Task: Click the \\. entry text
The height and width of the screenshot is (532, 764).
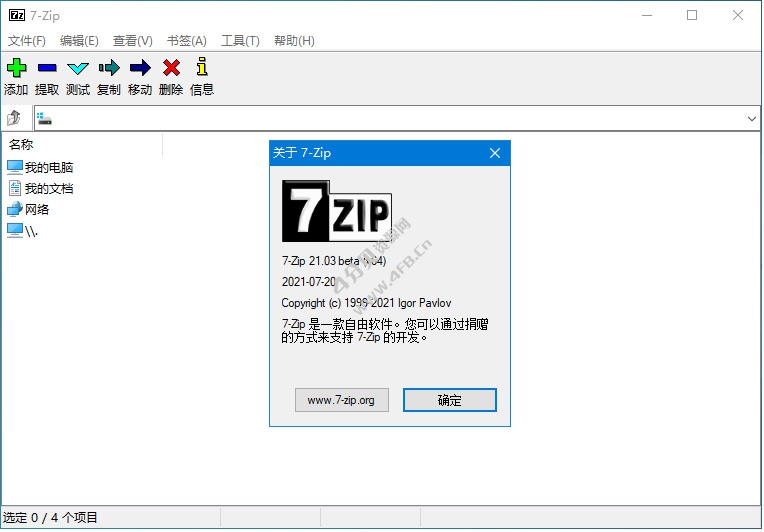Action: [x=31, y=231]
